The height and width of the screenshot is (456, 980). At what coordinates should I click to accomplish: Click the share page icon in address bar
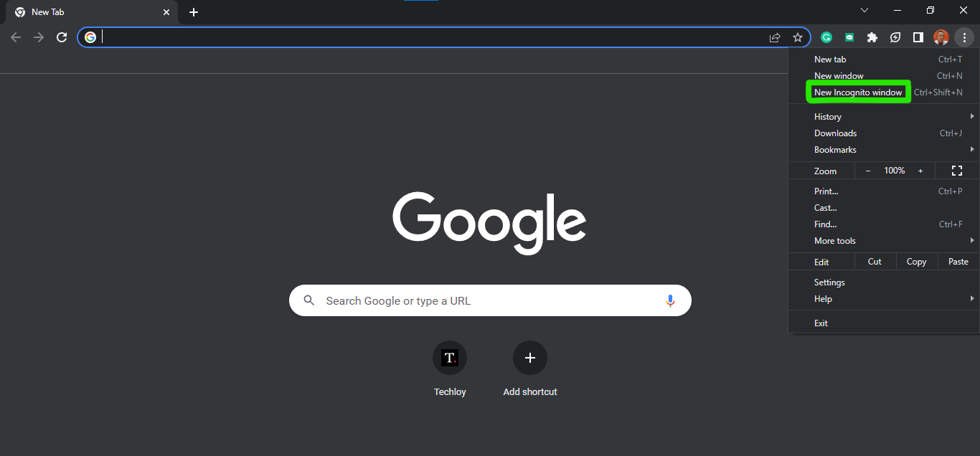click(x=775, y=37)
